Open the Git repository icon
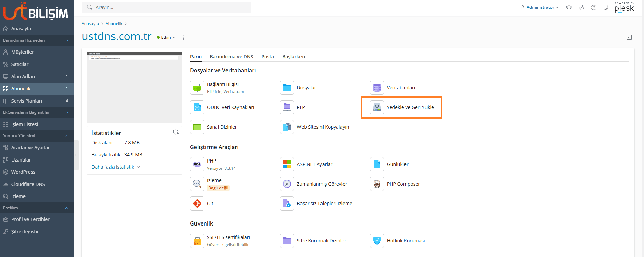The image size is (644, 257). pyautogui.click(x=197, y=204)
